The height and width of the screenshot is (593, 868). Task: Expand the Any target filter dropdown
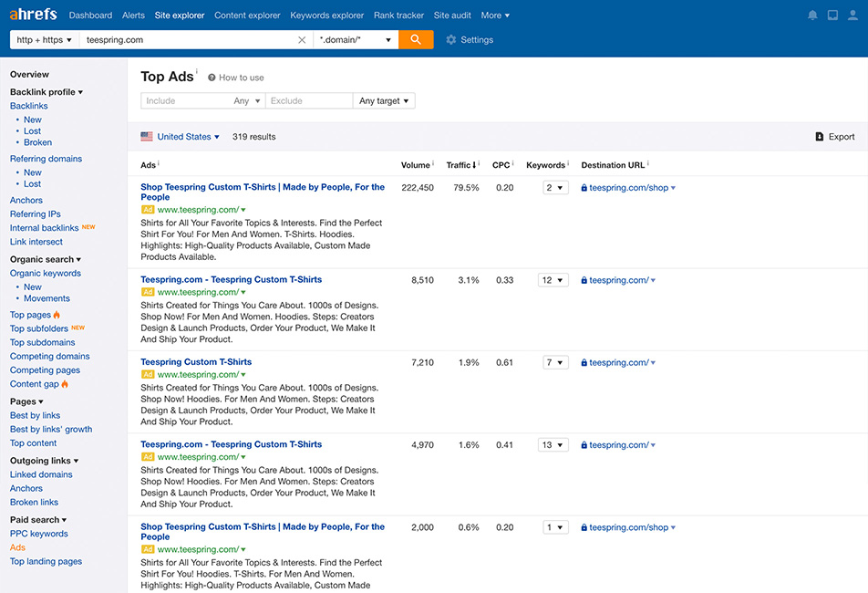384,101
